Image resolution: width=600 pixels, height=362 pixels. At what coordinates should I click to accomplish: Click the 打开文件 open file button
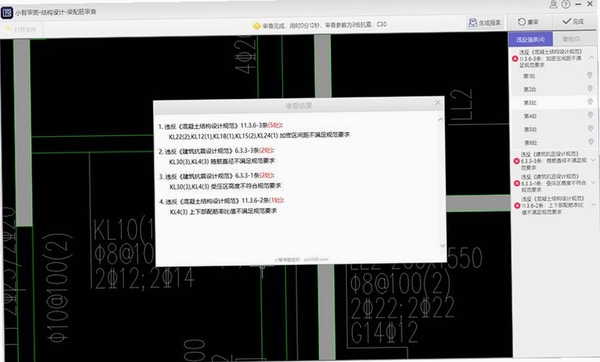point(22,29)
